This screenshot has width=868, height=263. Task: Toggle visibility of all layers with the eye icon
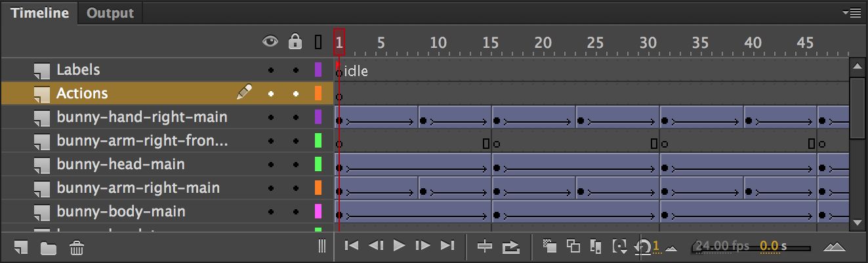[270, 42]
